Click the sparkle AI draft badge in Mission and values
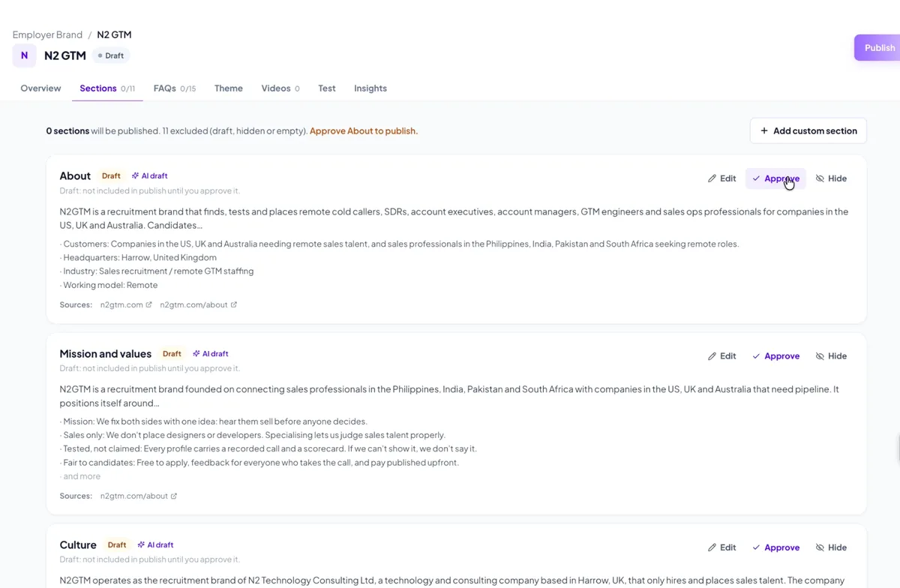Image resolution: width=900 pixels, height=588 pixels. click(x=210, y=354)
